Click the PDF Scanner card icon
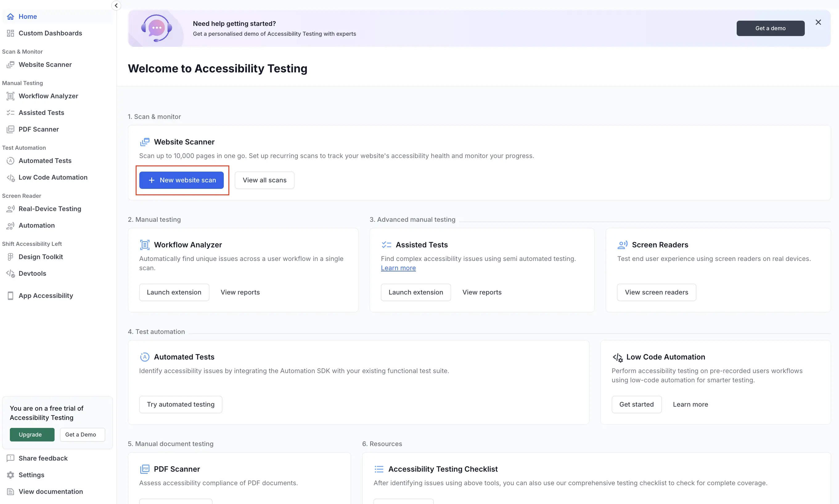The image size is (839, 504). pyautogui.click(x=145, y=469)
